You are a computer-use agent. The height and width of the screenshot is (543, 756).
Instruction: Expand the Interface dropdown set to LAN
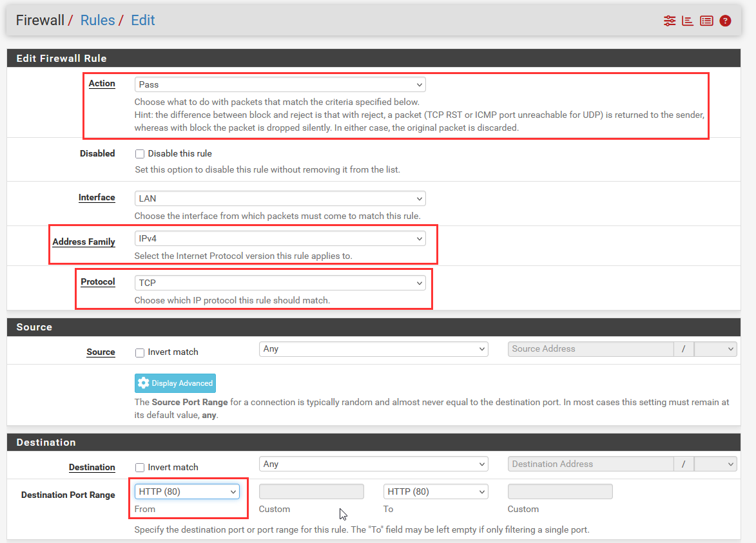(x=280, y=198)
